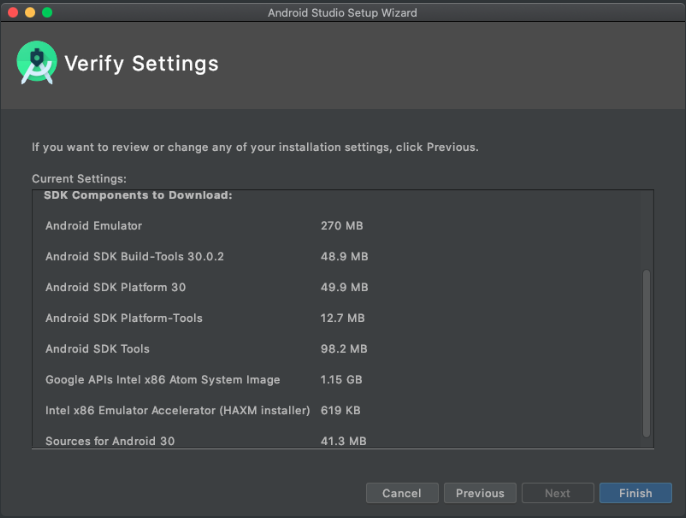Click the 270 MB size value

coord(342,226)
